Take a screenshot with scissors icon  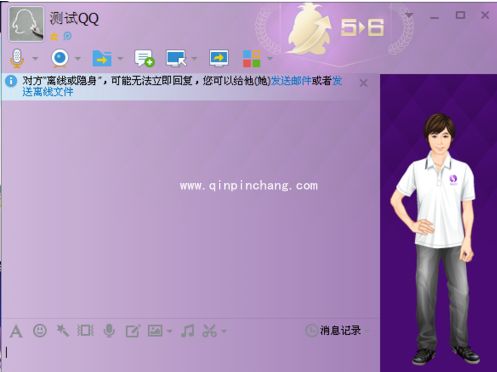[x=209, y=331]
